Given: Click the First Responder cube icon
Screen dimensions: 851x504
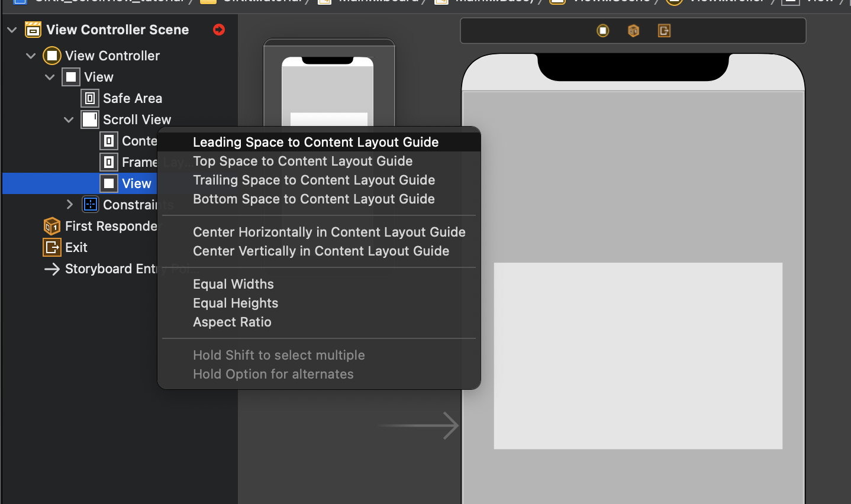Looking at the screenshot, I should coord(52,226).
